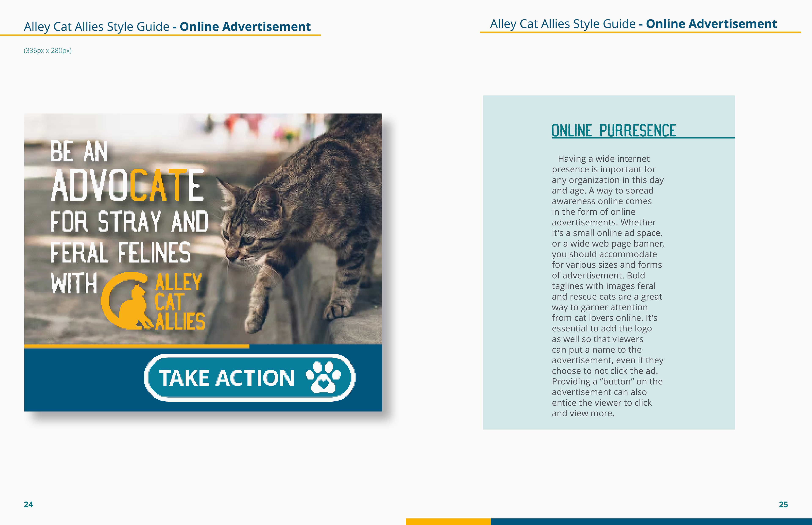Click page number 24
Image resolution: width=812 pixels, height=525 pixels.
(28, 505)
